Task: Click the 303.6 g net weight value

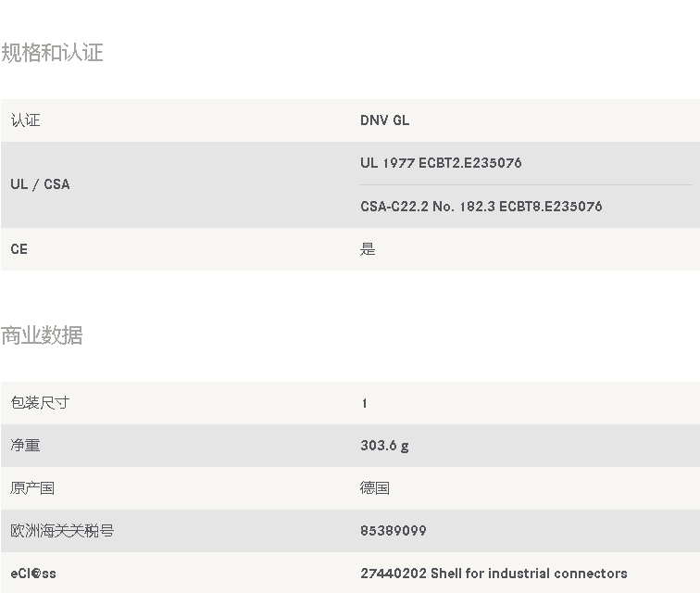Action: point(384,446)
